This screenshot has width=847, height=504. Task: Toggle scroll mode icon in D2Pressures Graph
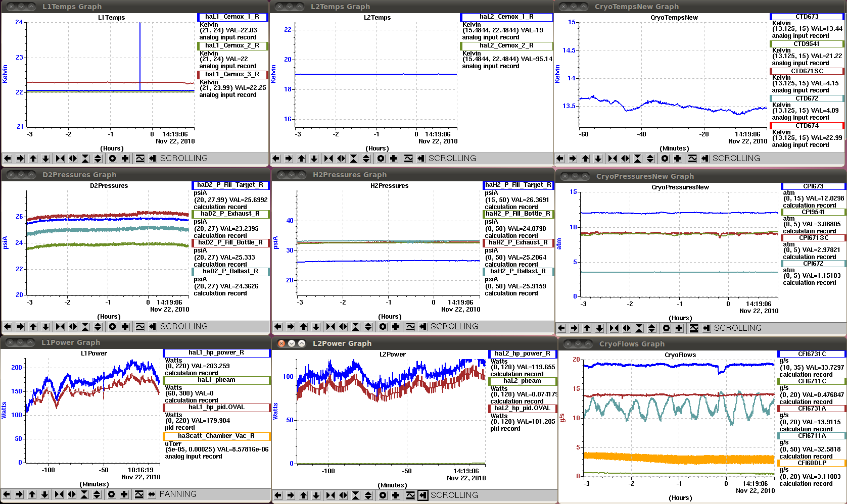[153, 327]
